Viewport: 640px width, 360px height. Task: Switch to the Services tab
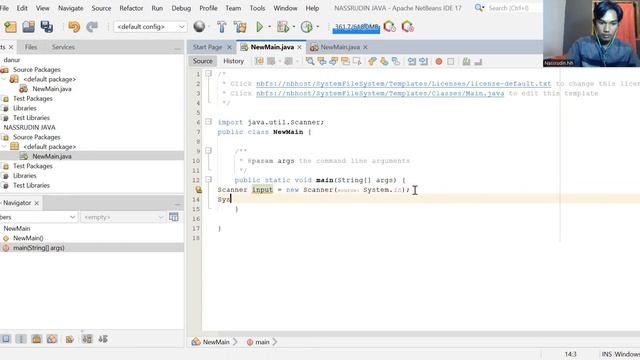pyautogui.click(x=63, y=47)
